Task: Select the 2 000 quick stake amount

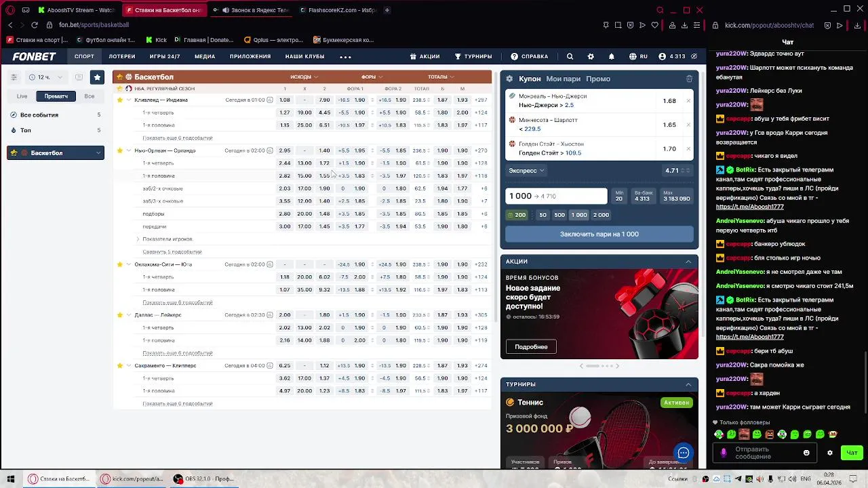Action: click(x=601, y=215)
